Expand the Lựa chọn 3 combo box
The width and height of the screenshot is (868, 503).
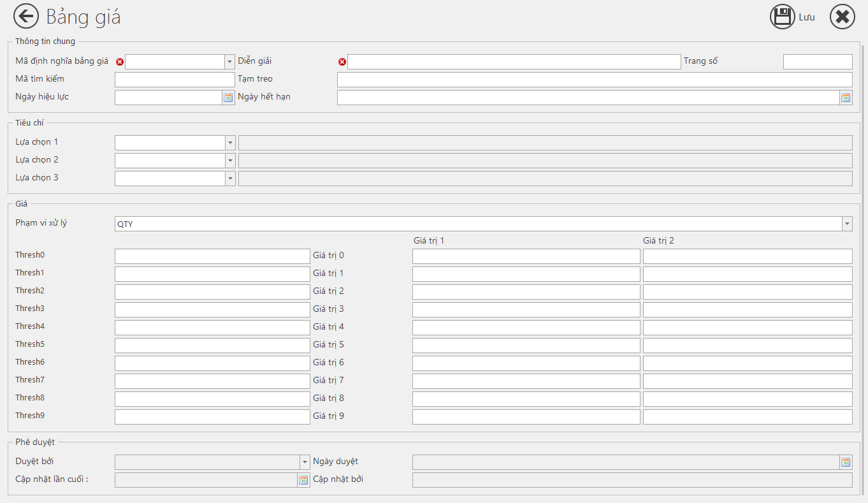pos(230,179)
